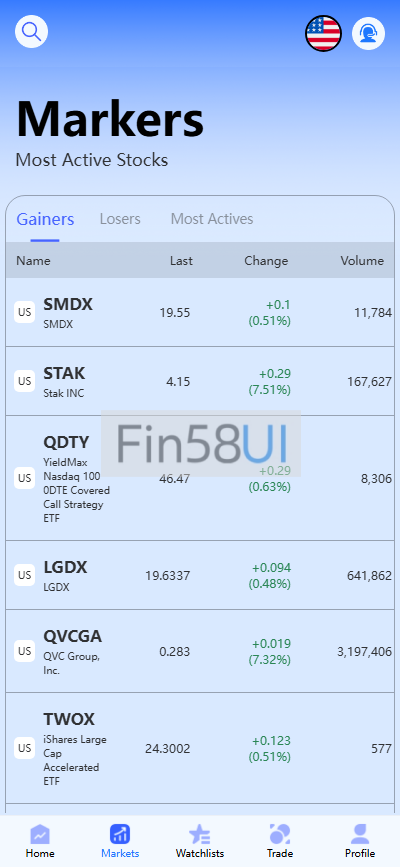Click the US badge beside SMDX
Viewport: 400px width, 867px height.
coord(24,312)
